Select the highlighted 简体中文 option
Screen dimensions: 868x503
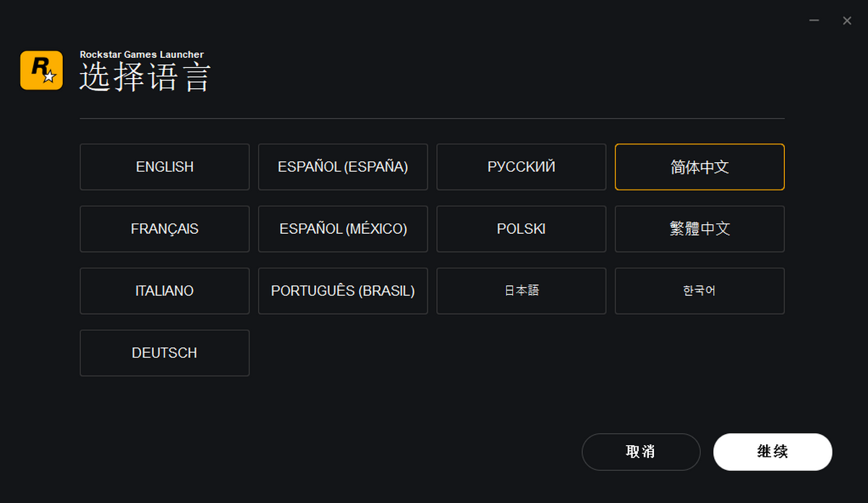699,167
